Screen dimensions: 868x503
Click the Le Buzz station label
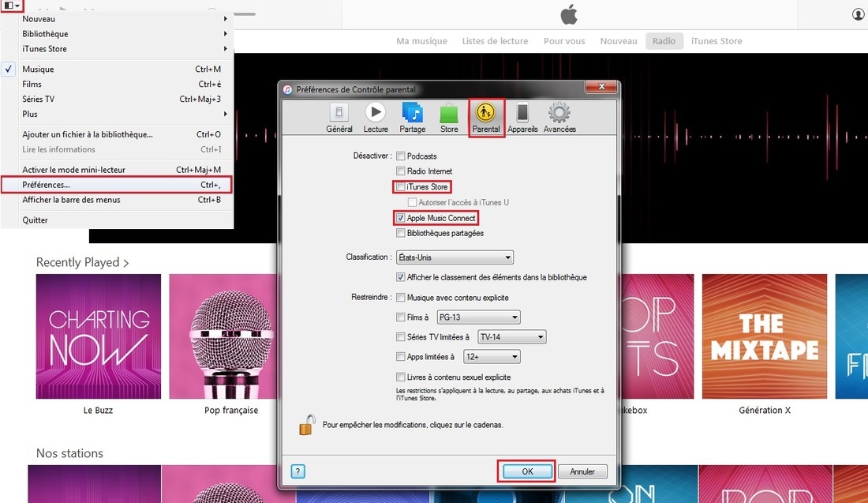pos(98,411)
